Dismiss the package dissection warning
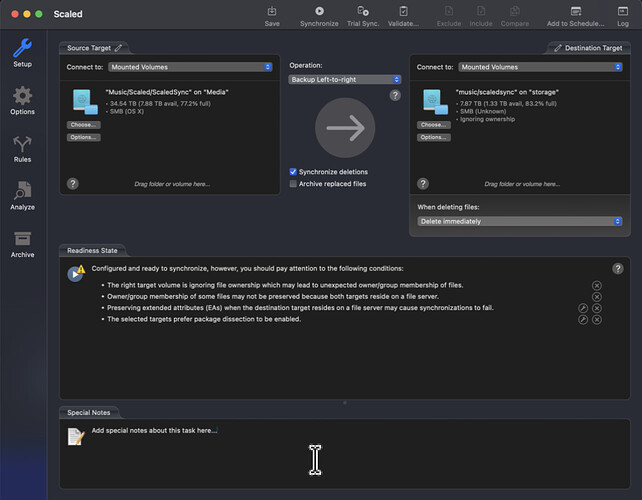642x500 pixels. (x=597, y=320)
